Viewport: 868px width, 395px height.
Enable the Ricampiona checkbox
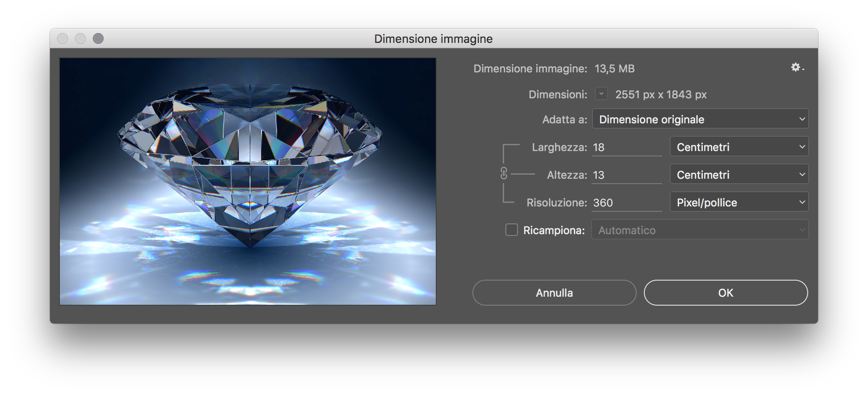click(511, 230)
